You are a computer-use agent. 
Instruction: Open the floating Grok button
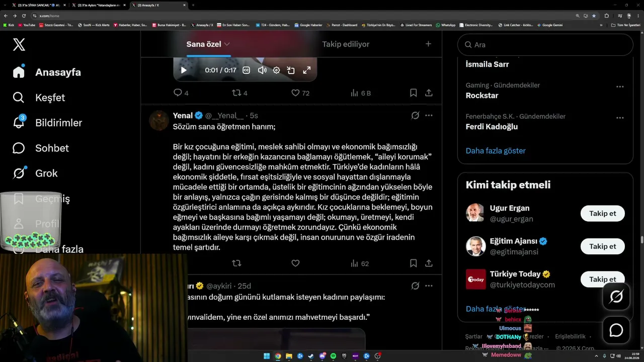pos(616,297)
